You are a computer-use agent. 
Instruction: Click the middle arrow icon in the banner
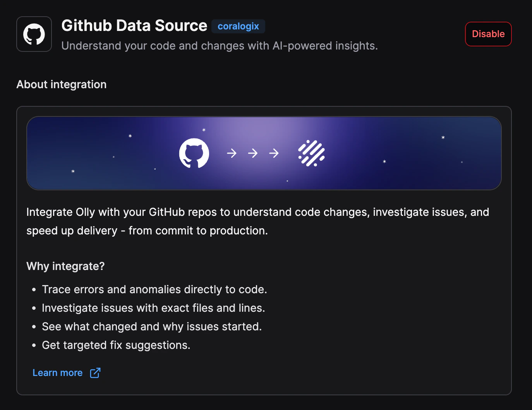click(252, 153)
